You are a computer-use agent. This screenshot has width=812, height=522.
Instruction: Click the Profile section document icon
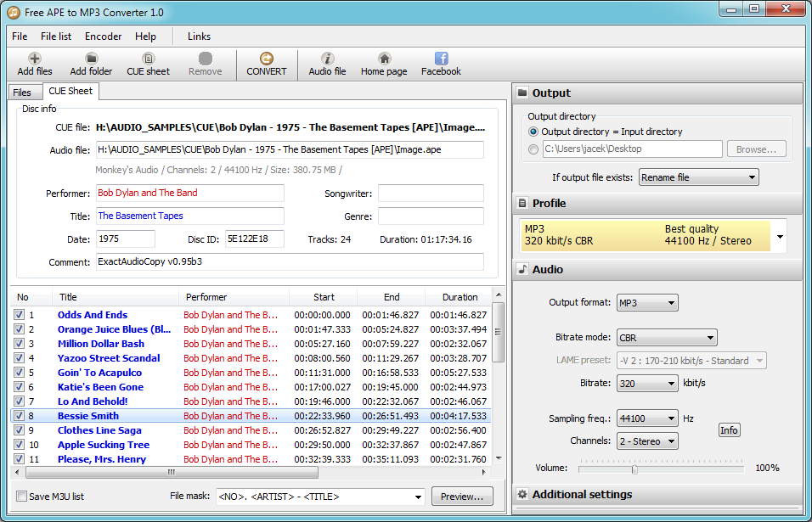point(522,204)
